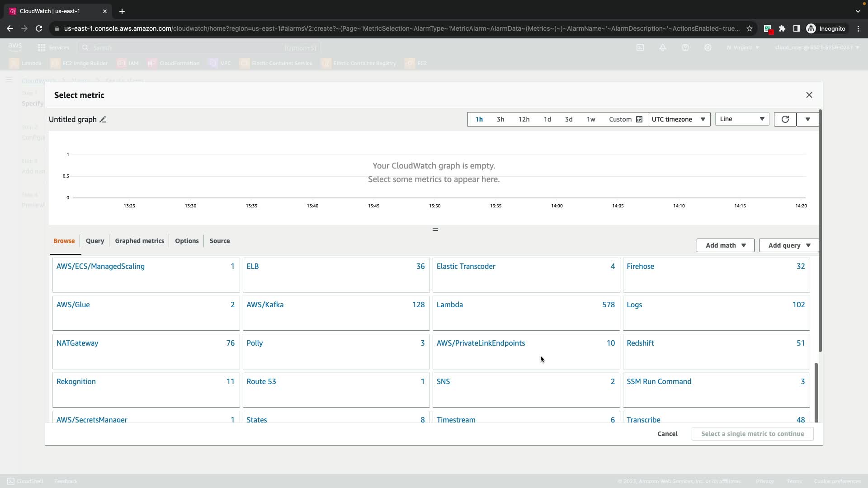
Task: Expand the refresh options arrow dropdown
Action: tap(807, 119)
